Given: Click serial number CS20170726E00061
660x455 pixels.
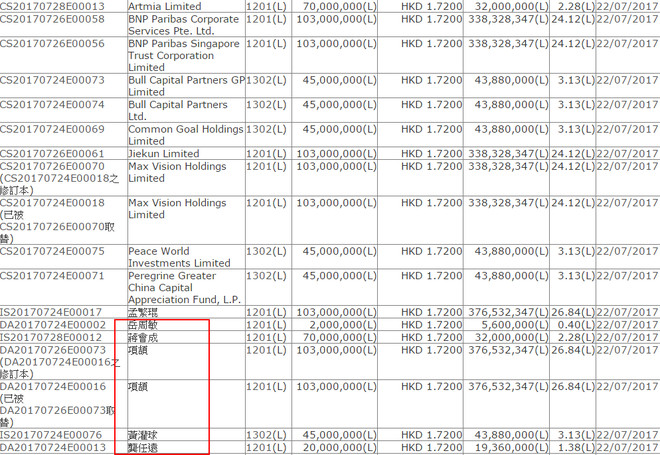Looking at the screenshot, I should click(x=52, y=153).
